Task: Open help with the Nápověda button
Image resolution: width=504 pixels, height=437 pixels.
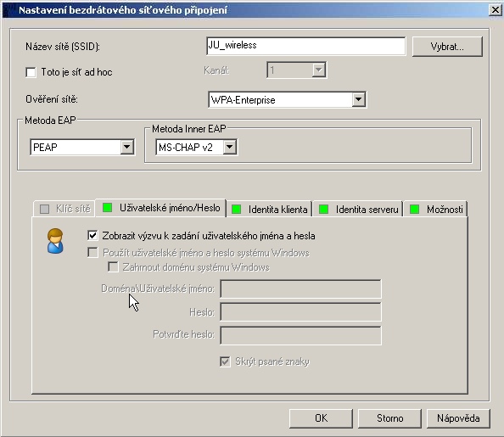Action: [x=458, y=418]
